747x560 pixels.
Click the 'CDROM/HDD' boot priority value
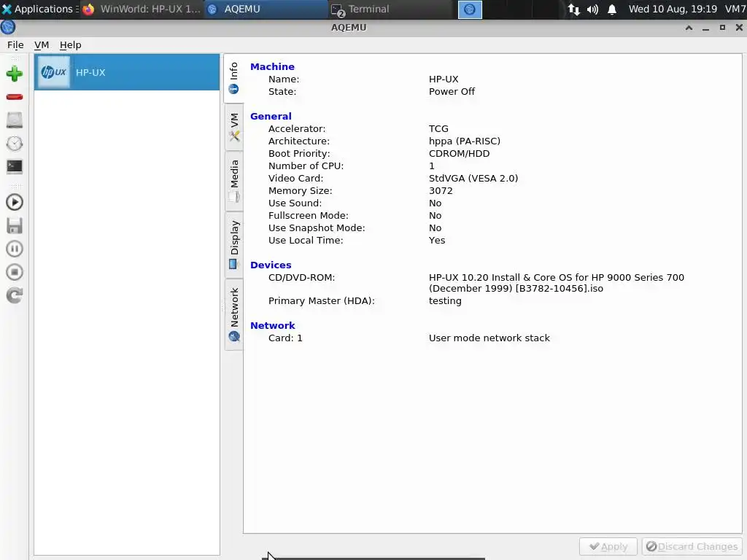(460, 153)
